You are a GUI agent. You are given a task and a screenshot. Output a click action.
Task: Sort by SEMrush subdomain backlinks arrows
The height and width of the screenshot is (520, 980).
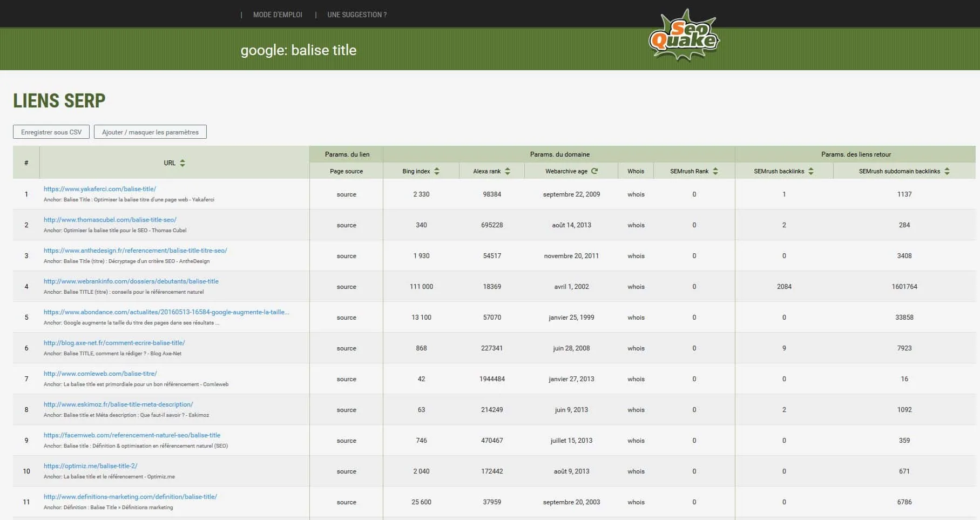tap(947, 171)
